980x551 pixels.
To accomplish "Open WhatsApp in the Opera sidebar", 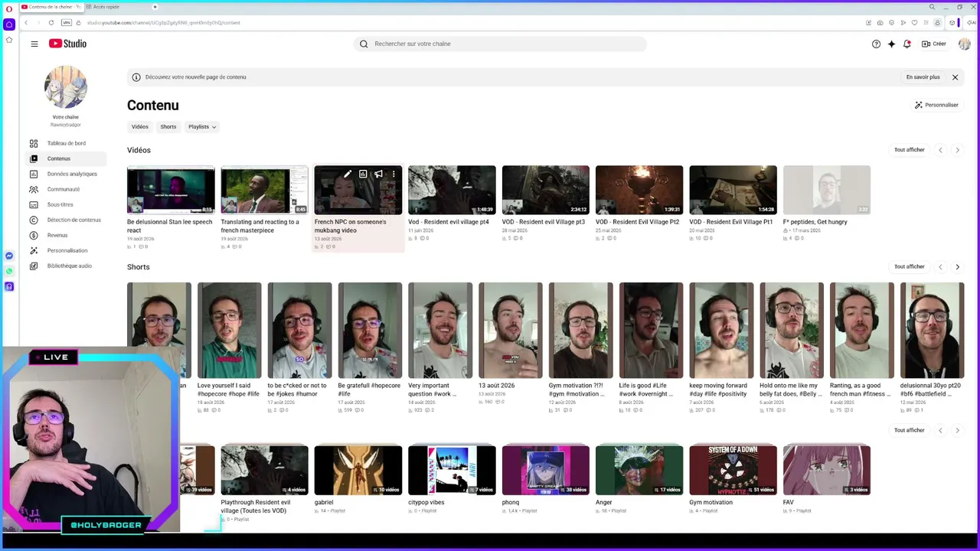I will pyautogui.click(x=9, y=271).
